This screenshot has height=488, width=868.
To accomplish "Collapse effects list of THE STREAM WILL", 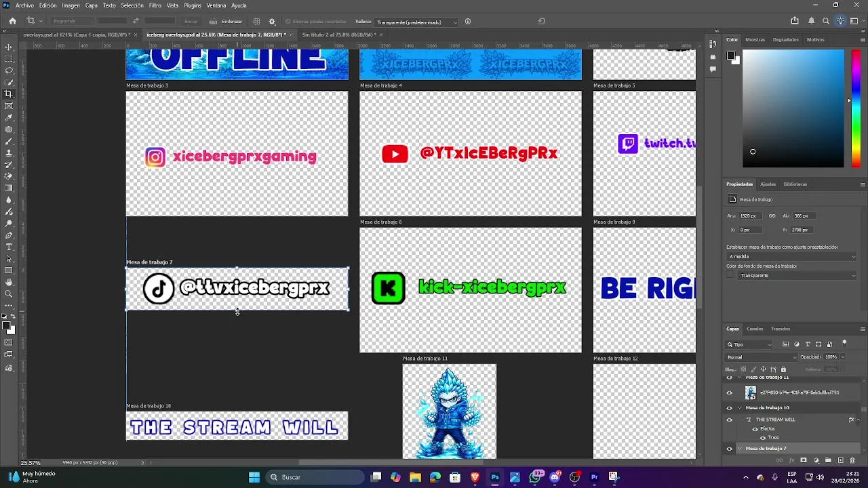I will pos(859,420).
